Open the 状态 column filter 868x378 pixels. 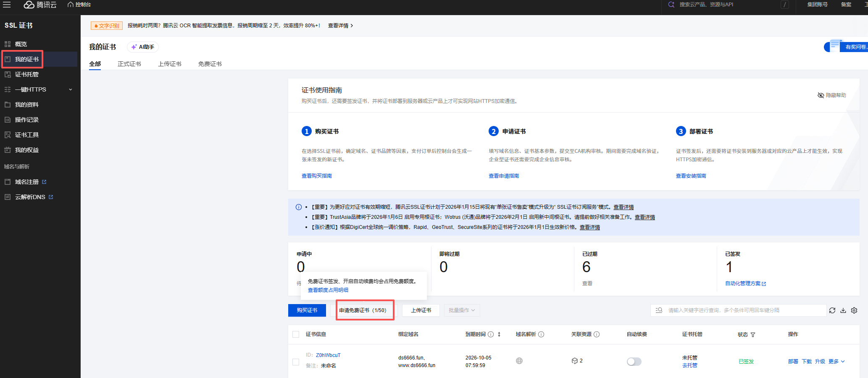[x=753, y=335]
